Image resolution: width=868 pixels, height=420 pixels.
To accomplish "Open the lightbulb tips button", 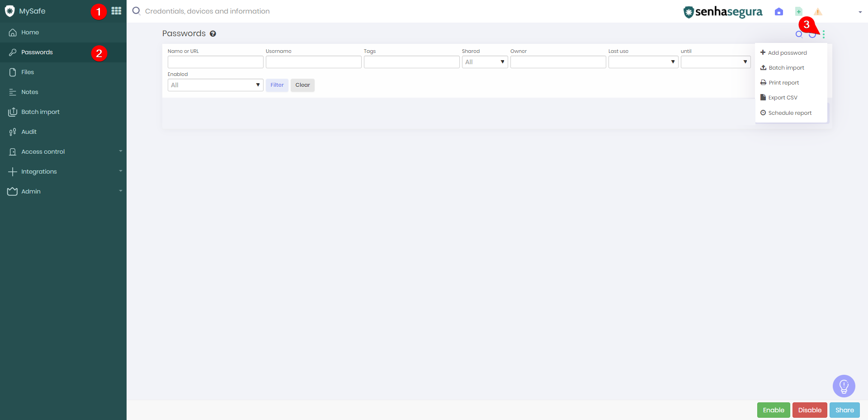I will [x=844, y=386].
